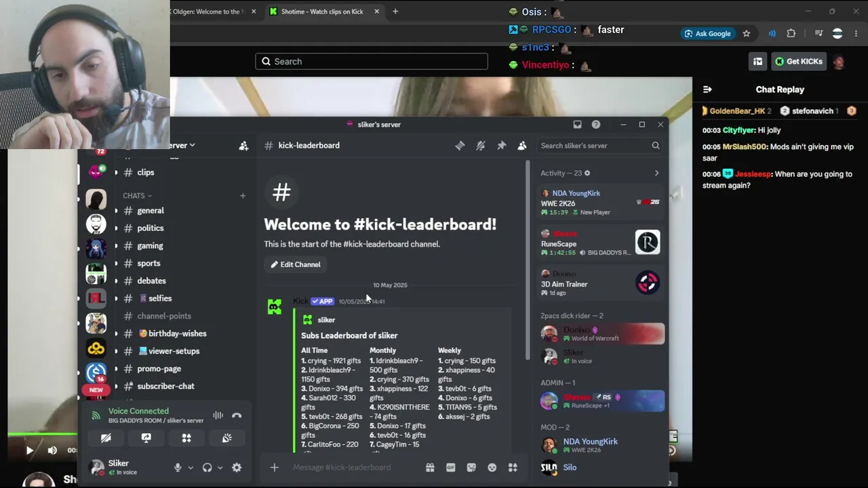The width and height of the screenshot is (868, 488).
Task: Open the Discord inbox icon
Action: [x=577, y=125]
